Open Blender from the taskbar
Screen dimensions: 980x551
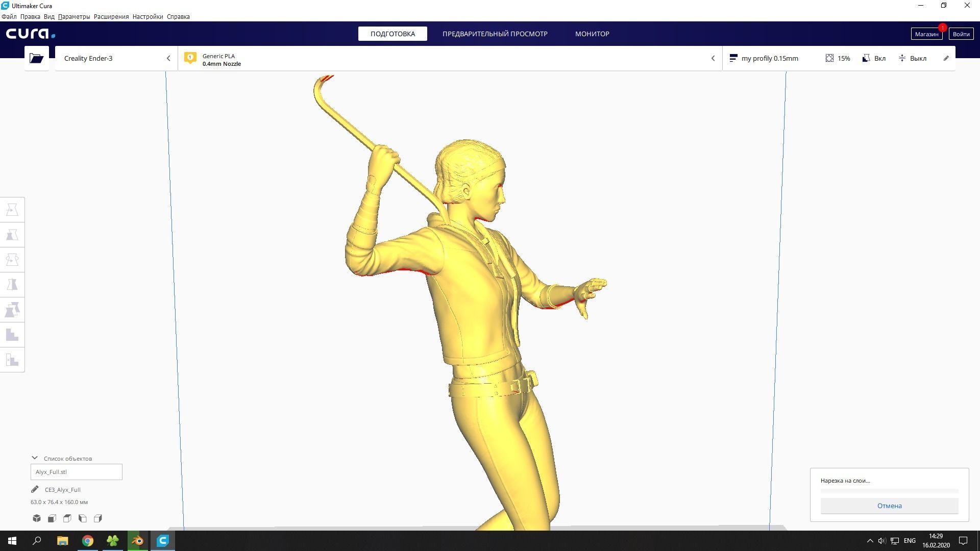[138, 541]
